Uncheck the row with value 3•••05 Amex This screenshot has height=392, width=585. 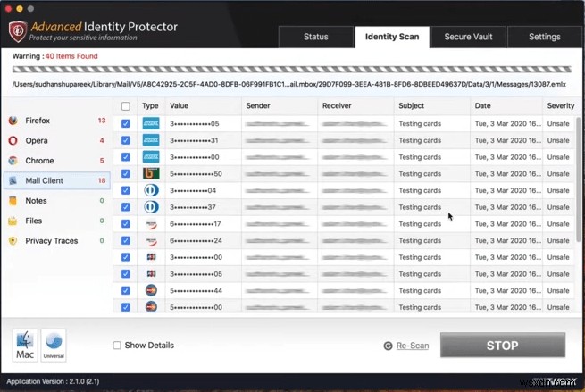point(126,123)
